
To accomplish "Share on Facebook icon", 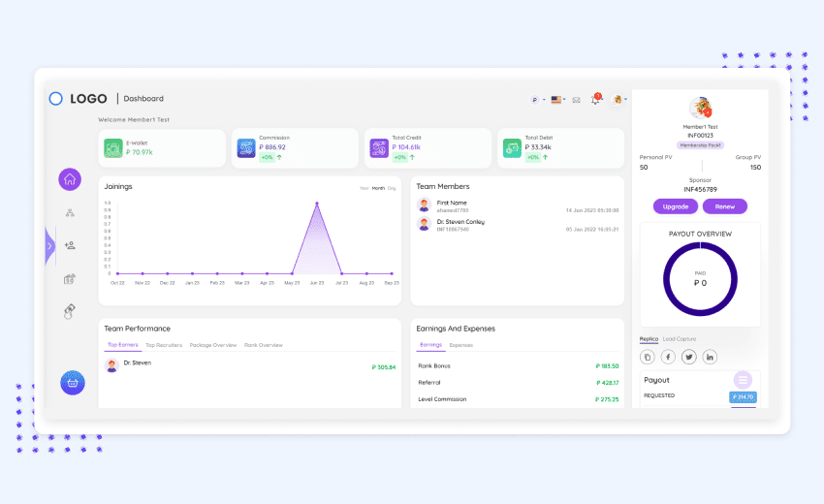I will [668, 358].
